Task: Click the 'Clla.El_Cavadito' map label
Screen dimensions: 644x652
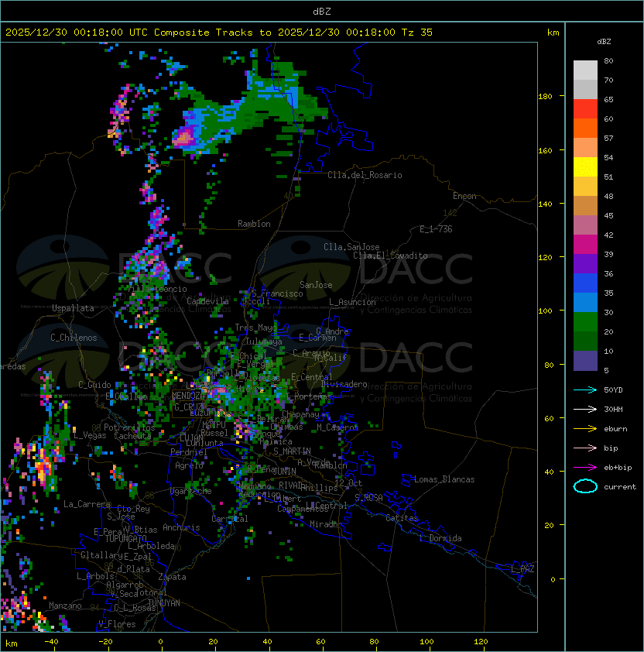Action: click(x=390, y=256)
